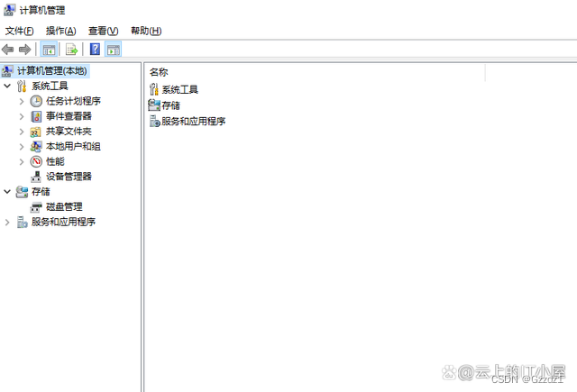The height and width of the screenshot is (392, 577).
Task: Select 本地用户和组 in the tree
Action: point(73,146)
